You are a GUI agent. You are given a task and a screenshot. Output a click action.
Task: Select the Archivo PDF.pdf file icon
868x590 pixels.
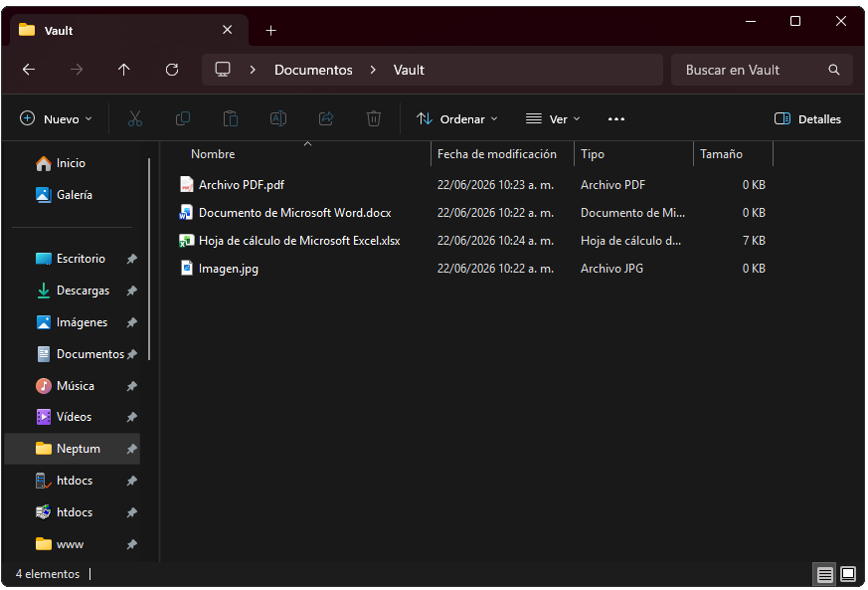pyautogui.click(x=187, y=184)
